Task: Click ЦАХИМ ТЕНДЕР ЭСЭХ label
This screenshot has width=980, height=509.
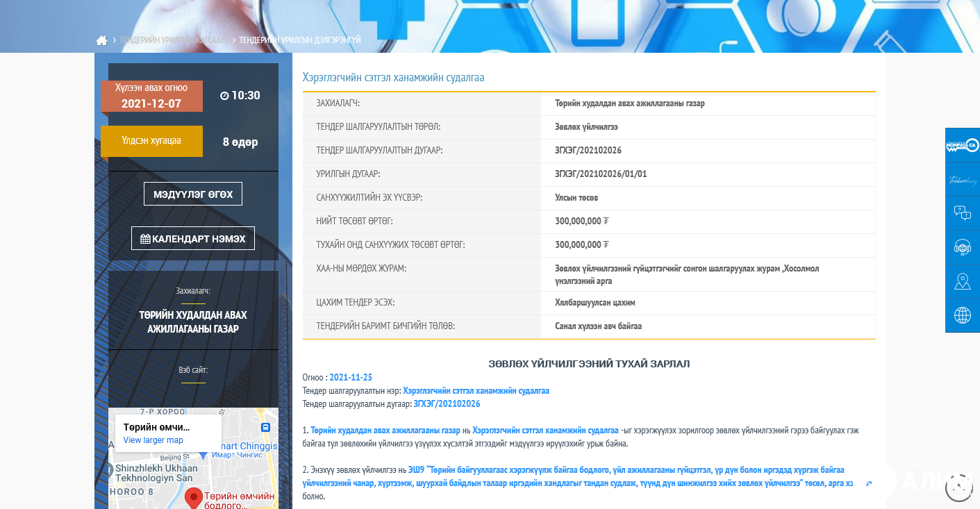Action: [x=355, y=303]
